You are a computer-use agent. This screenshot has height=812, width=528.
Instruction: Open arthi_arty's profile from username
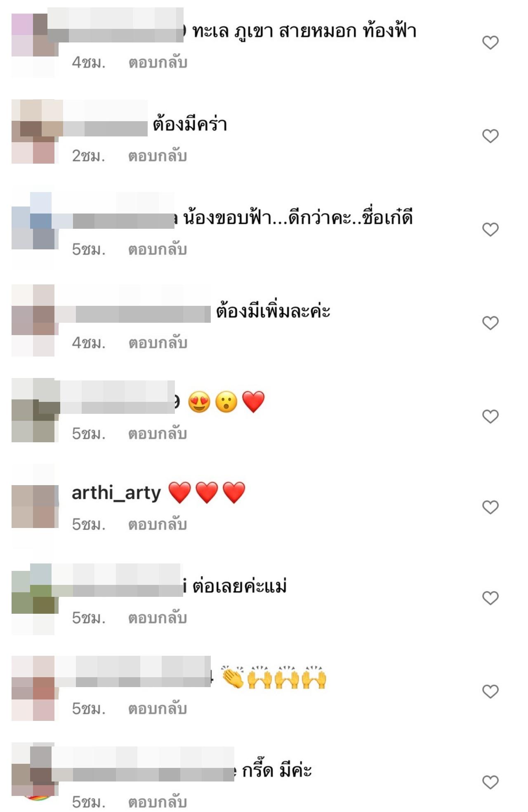click(116, 493)
